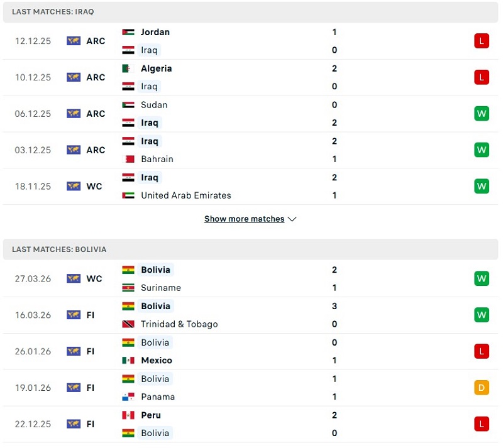Open the WC competition on 27.03.26
This screenshot has height=448, width=503.
(x=94, y=278)
